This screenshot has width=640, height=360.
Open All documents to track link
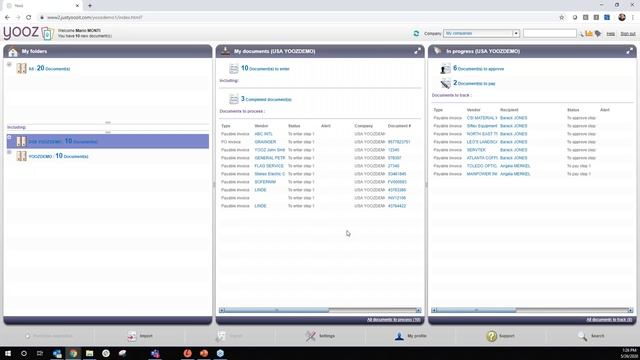click(609, 320)
